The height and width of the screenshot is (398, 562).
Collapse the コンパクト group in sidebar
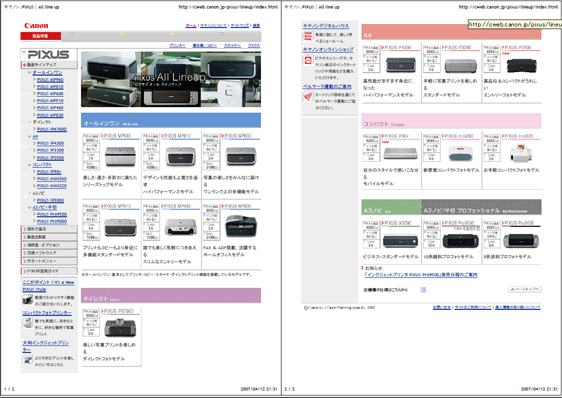(x=30, y=165)
